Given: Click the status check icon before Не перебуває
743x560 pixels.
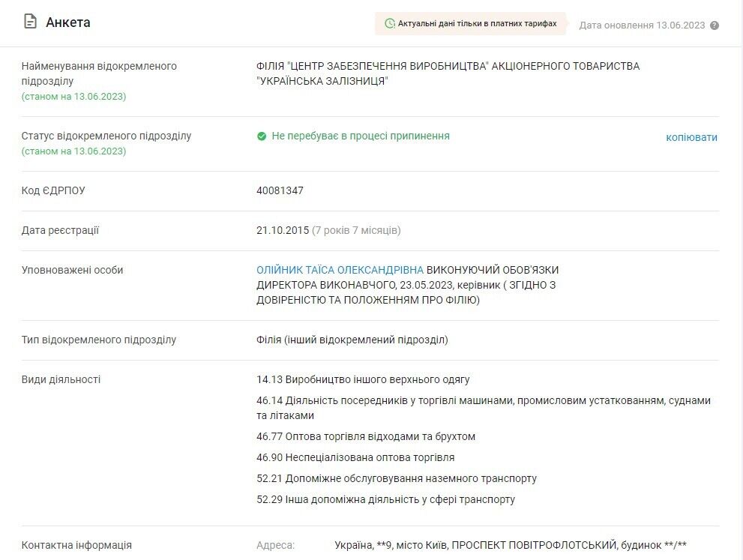Looking at the screenshot, I should click(261, 136).
